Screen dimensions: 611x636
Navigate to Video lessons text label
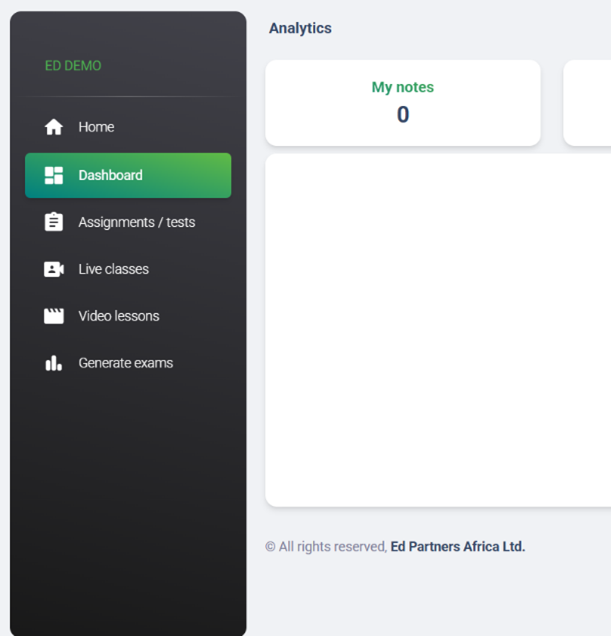click(x=118, y=316)
